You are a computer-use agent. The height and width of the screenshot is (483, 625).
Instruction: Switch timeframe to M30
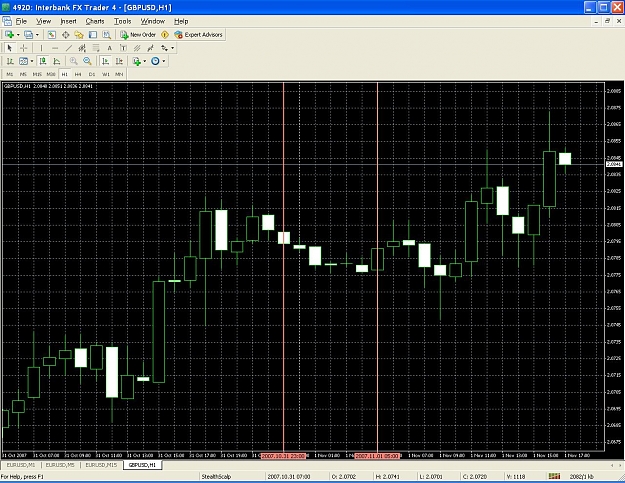51,74
